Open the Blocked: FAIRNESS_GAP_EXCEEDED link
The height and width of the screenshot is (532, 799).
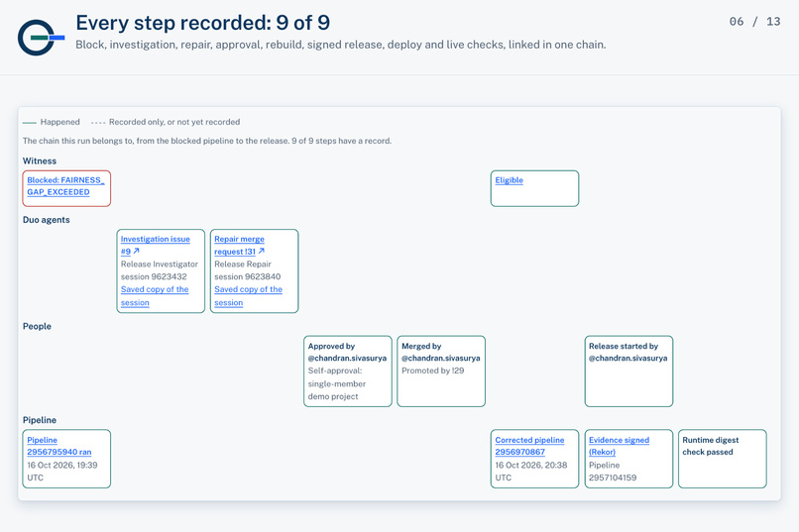[65, 186]
